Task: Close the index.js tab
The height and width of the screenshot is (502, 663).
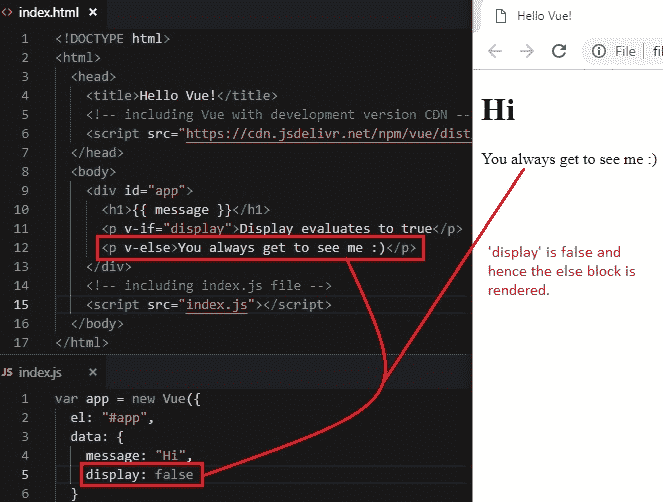Action: 93,373
